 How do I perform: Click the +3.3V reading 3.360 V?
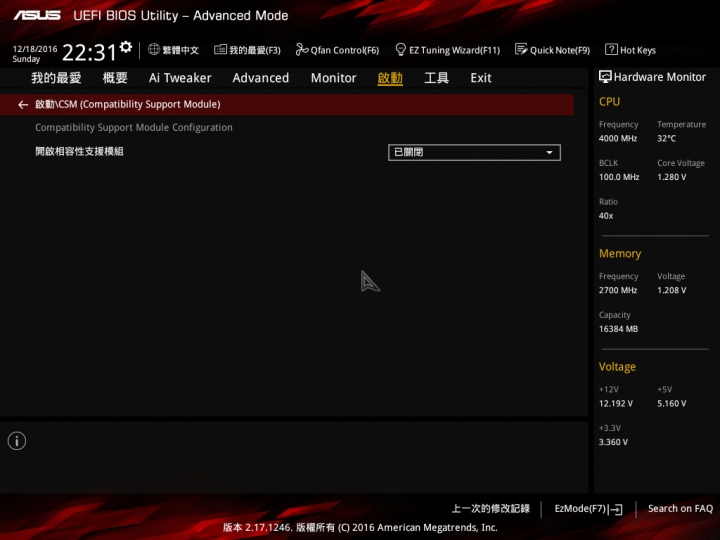pyautogui.click(x=613, y=442)
